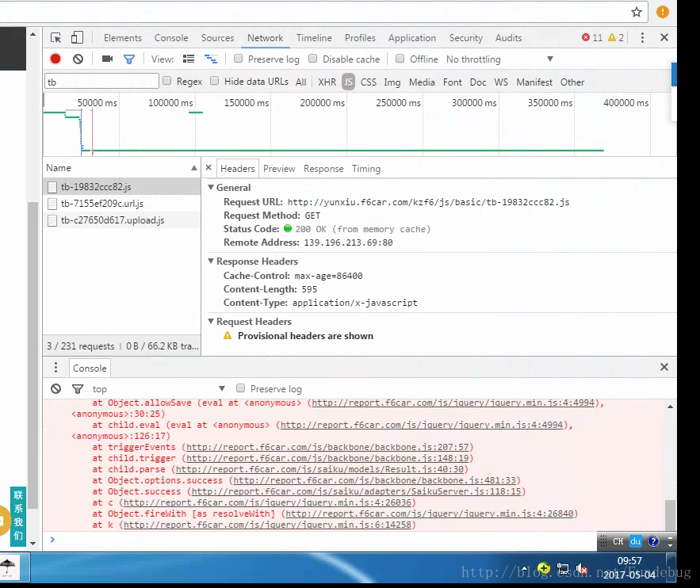Clear the console messages

click(55, 388)
